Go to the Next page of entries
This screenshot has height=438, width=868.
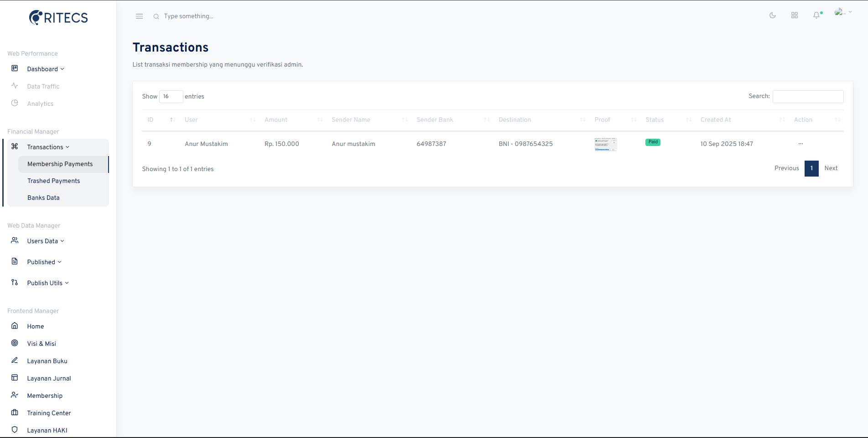tap(831, 168)
